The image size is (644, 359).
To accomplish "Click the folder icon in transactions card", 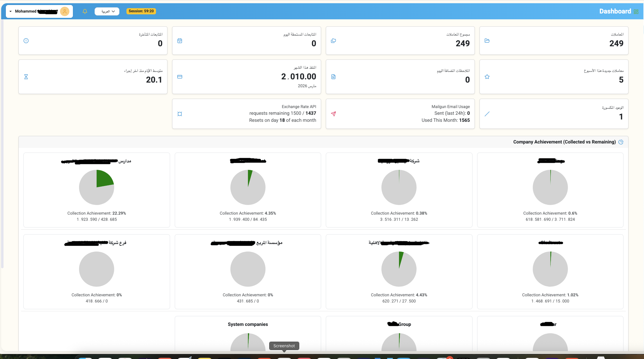I will click(x=487, y=41).
